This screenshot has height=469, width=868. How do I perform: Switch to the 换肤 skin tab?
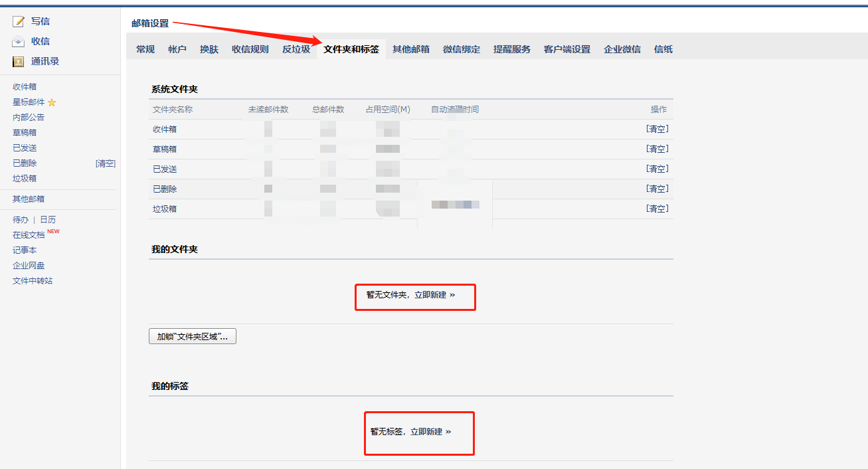[x=209, y=49]
